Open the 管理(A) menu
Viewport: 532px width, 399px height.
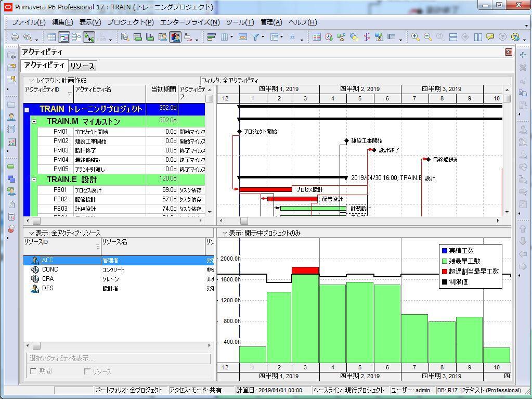pos(271,22)
